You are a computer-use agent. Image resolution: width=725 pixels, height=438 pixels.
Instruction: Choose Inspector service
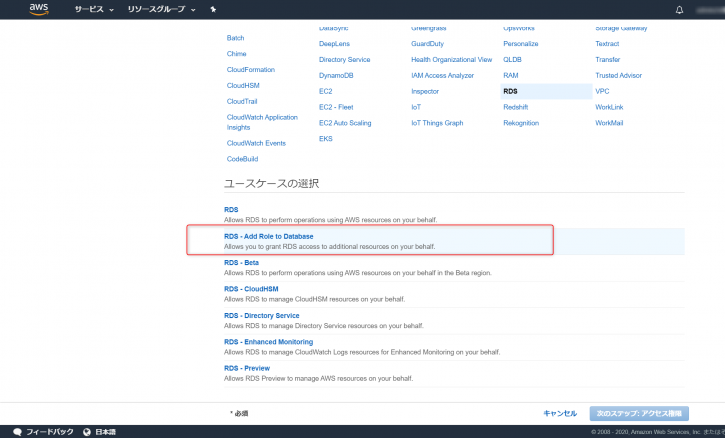coord(425,91)
